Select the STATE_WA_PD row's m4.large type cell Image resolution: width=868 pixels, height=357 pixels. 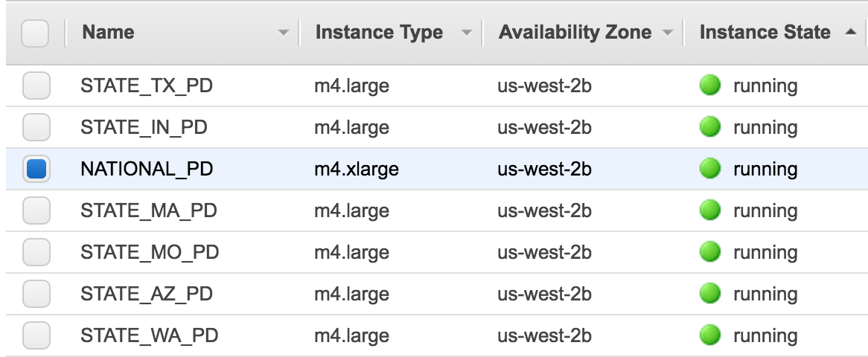(x=351, y=335)
